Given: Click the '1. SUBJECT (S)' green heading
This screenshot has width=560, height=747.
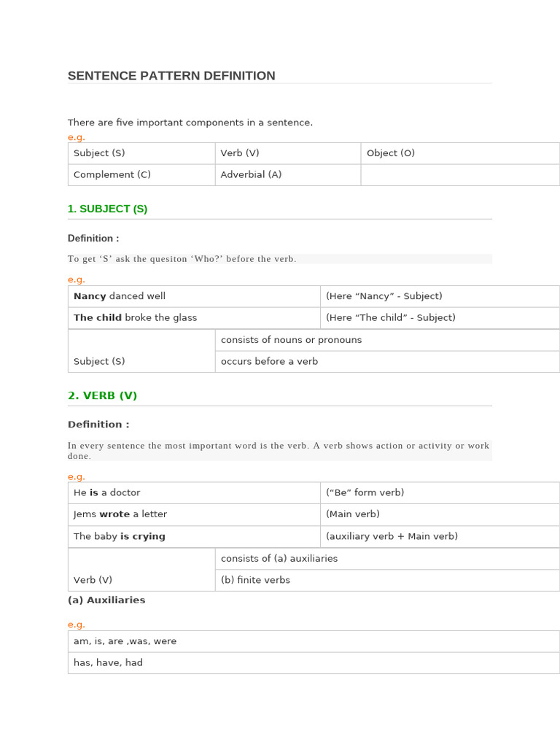Looking at the screenshot, I should point(107,209).
